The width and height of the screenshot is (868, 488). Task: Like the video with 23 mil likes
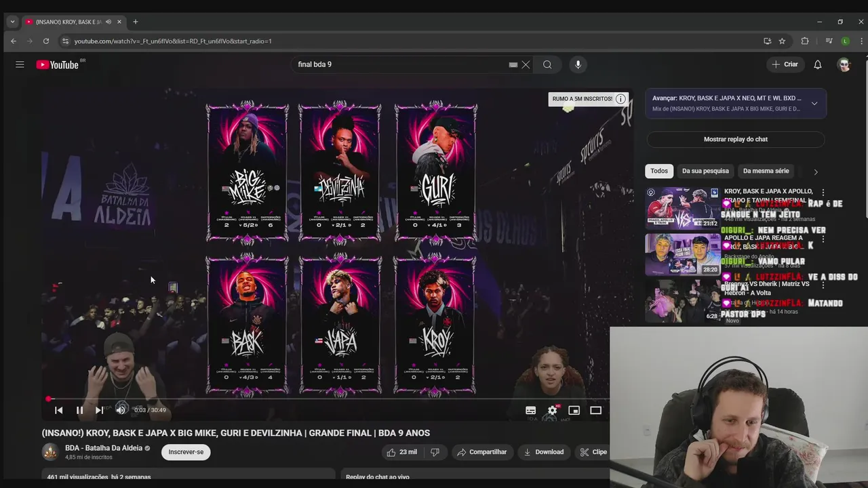[403, 452]
